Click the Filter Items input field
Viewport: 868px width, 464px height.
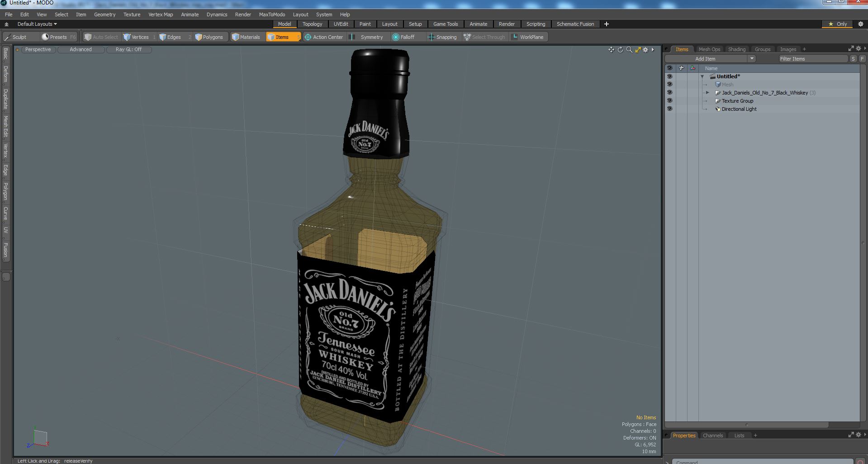(813, 59)
